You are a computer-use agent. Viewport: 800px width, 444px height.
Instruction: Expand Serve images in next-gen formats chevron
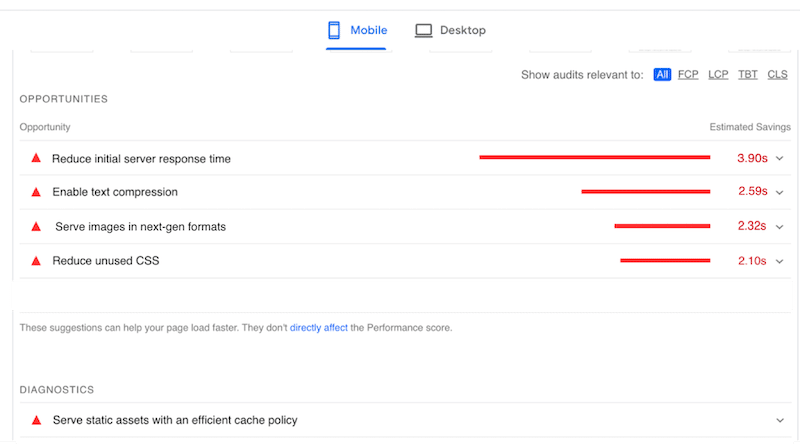pos(780,227)
